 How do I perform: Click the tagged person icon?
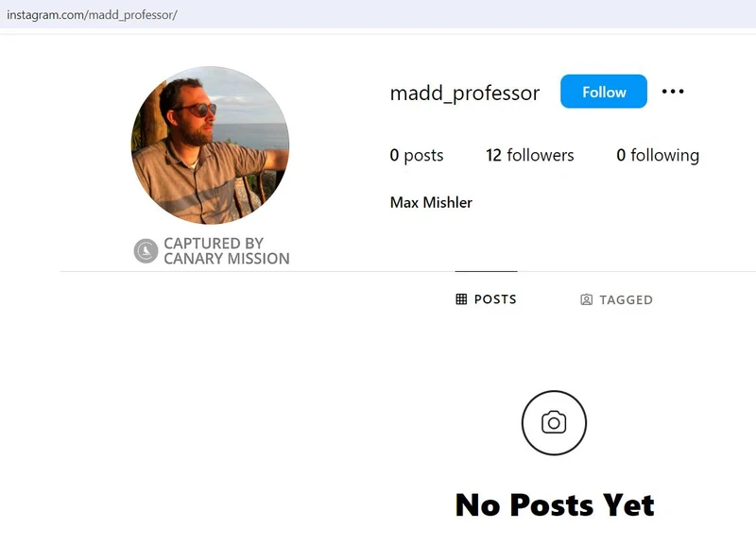coord(586,299)
